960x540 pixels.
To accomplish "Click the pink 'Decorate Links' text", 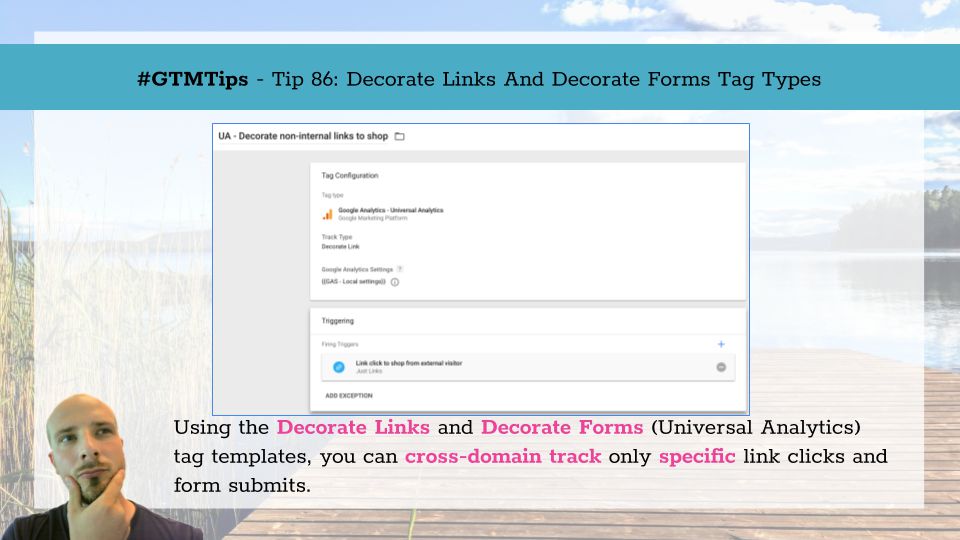I will tap(353, 427).
